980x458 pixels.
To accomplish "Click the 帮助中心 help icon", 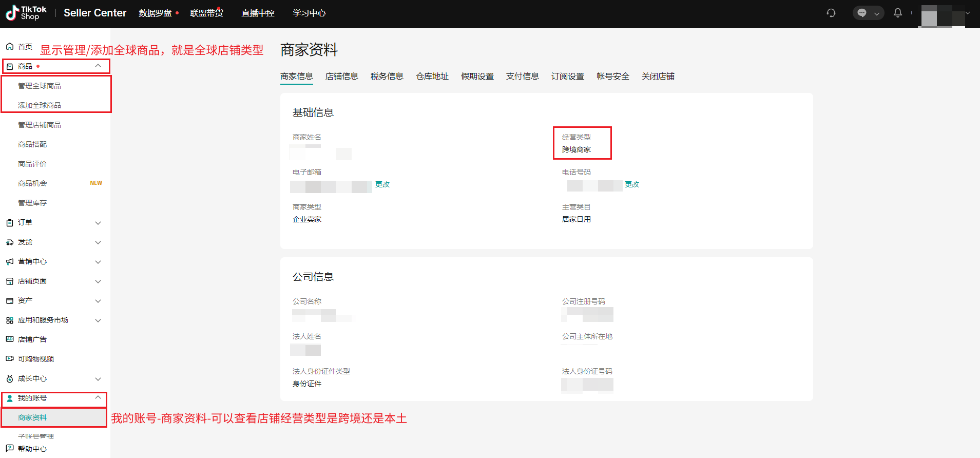I will 10,448.
